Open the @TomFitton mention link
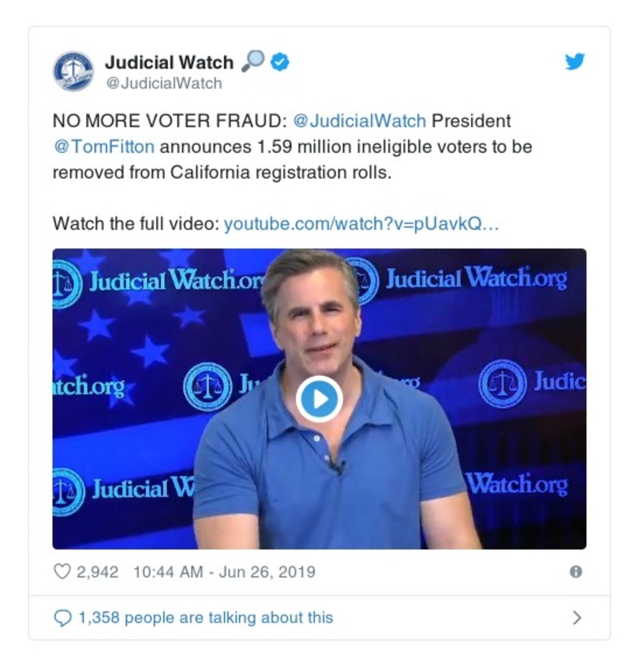This screenshot has height=672, width=639. coord(104,146)
